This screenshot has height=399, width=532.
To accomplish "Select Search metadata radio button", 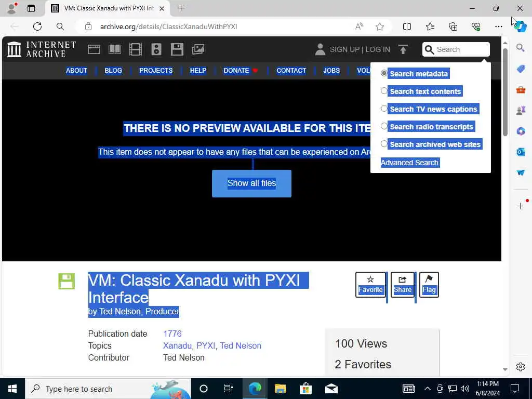I will tap(384, 73).
